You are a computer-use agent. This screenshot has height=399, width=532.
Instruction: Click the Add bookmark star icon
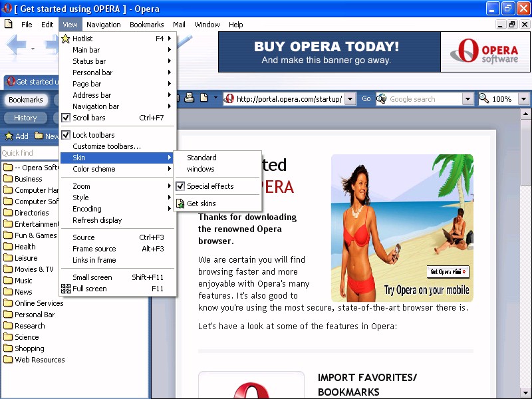pos(9,136)
